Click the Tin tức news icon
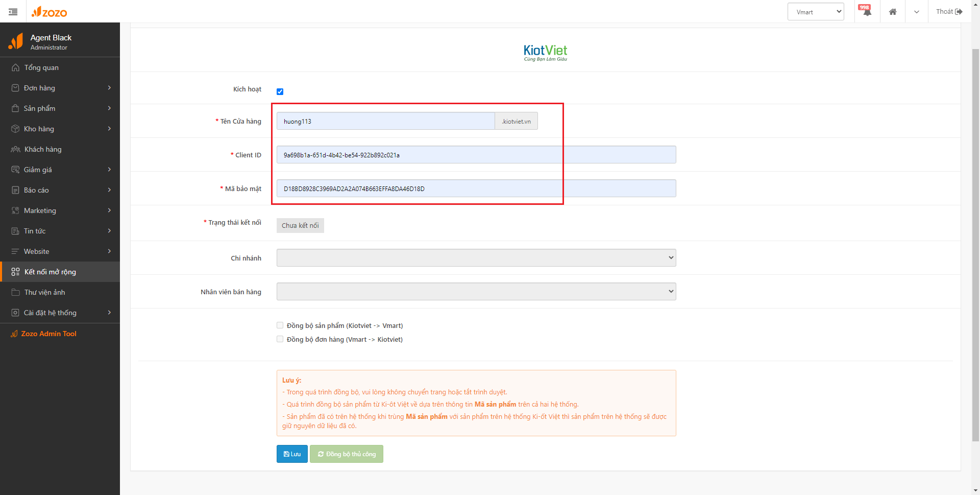 15,231
